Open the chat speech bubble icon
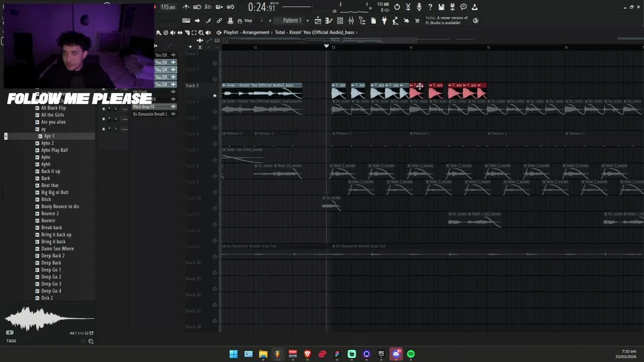The image size is (644, 362). pos(463,7)
